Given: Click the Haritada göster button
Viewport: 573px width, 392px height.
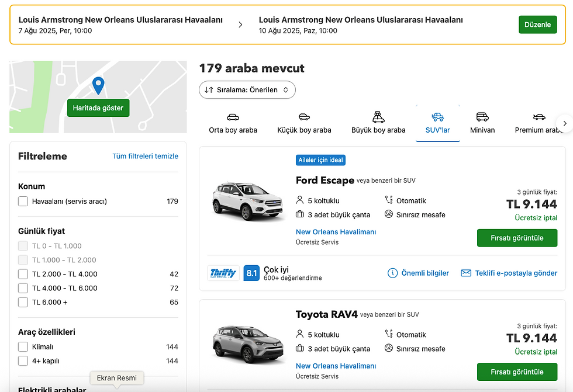Looking at the screenshot, I should 98,107.
